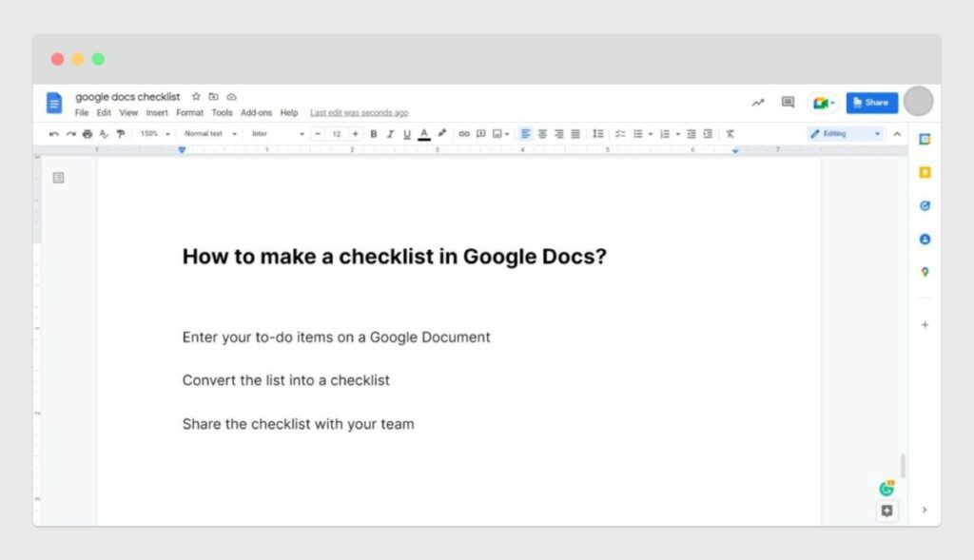Open the Format menu
Screen dimensions: 974x560
pos(189,112)
